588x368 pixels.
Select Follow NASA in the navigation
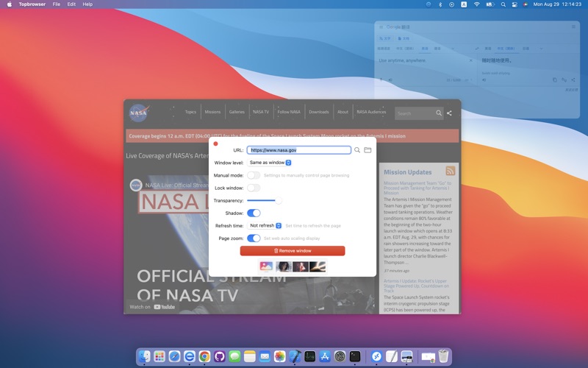[x=289, y=112]
